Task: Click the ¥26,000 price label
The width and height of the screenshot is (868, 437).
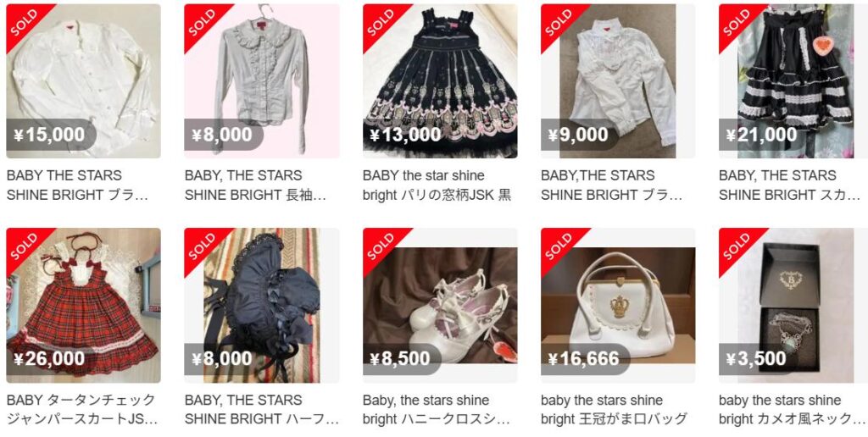Action: click(x=49, y=359)
